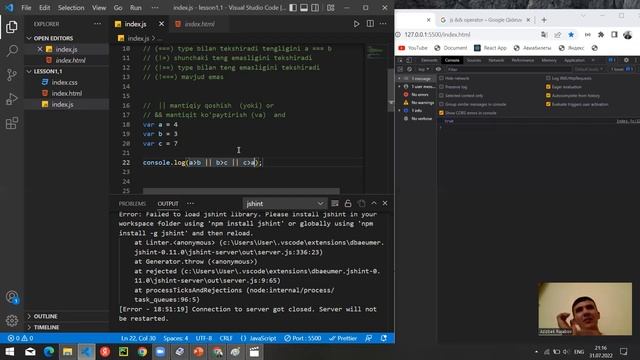Open the Manage gear in VS Code
The width and height of the screenshot is (640, 360).
click(12, 320)
